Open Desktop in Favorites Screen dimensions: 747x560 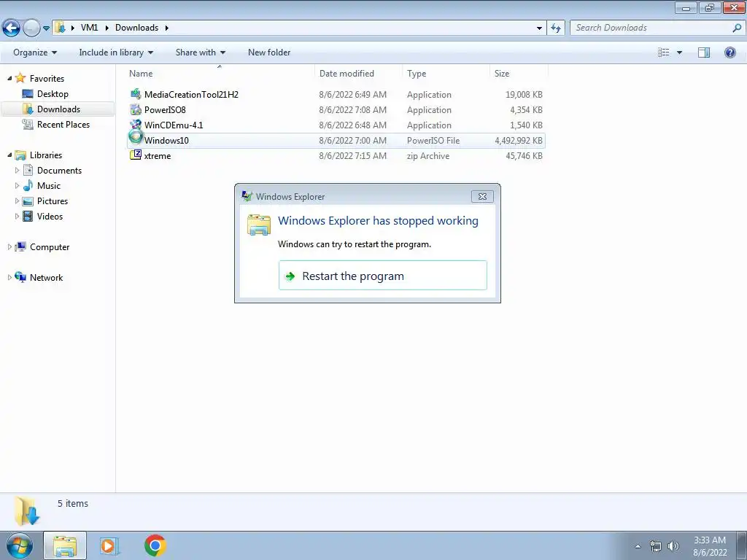click(x=53, y=94)
